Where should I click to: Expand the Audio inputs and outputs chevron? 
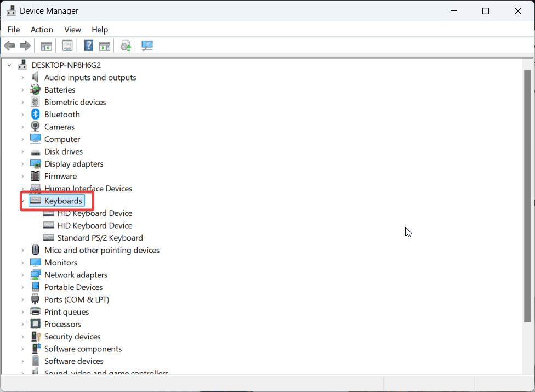pyautogui.click(x=22, y=78)
